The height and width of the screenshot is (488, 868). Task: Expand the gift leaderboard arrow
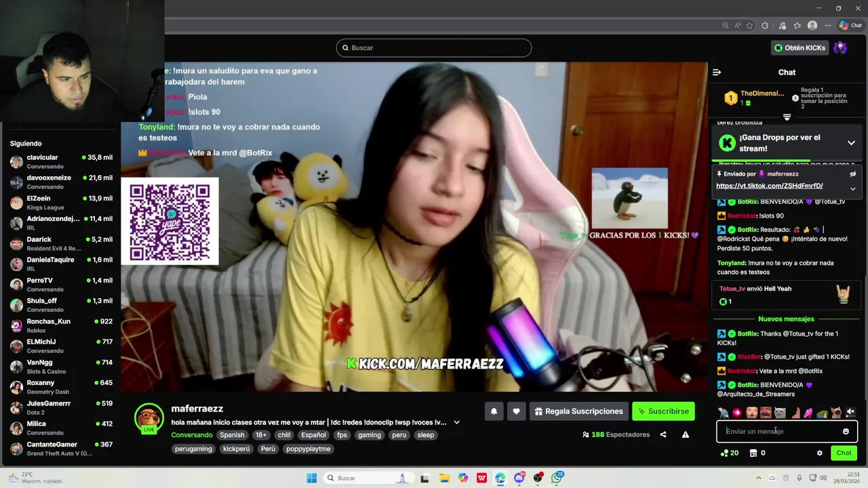coord(787,117)
